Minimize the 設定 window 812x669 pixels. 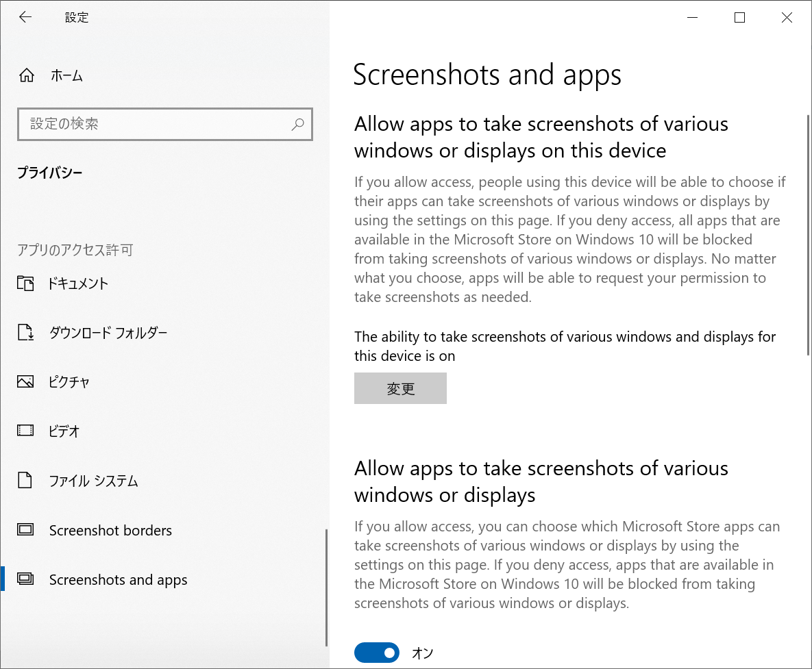(x=692, y=18)
